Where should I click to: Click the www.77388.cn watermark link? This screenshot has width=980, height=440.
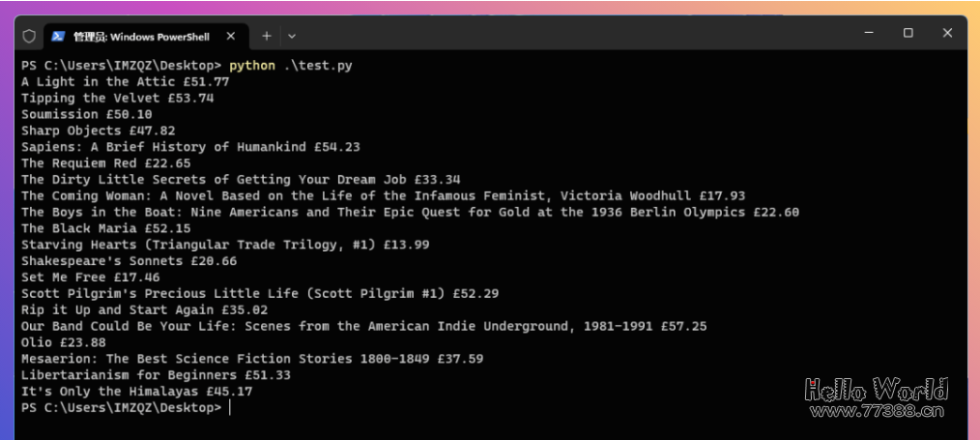tap(877, 412)
